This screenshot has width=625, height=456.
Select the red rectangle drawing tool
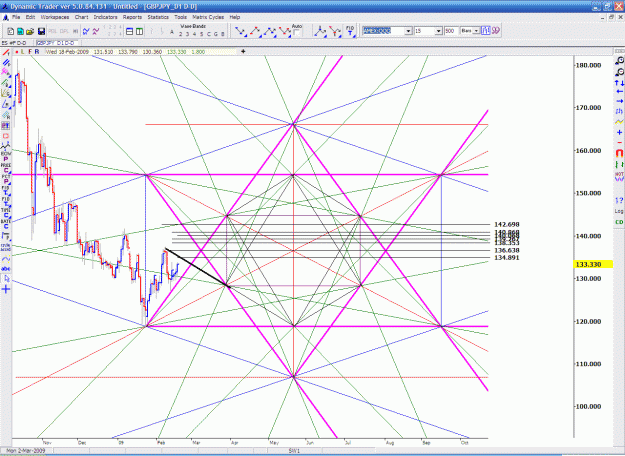(x=6, y=136)
